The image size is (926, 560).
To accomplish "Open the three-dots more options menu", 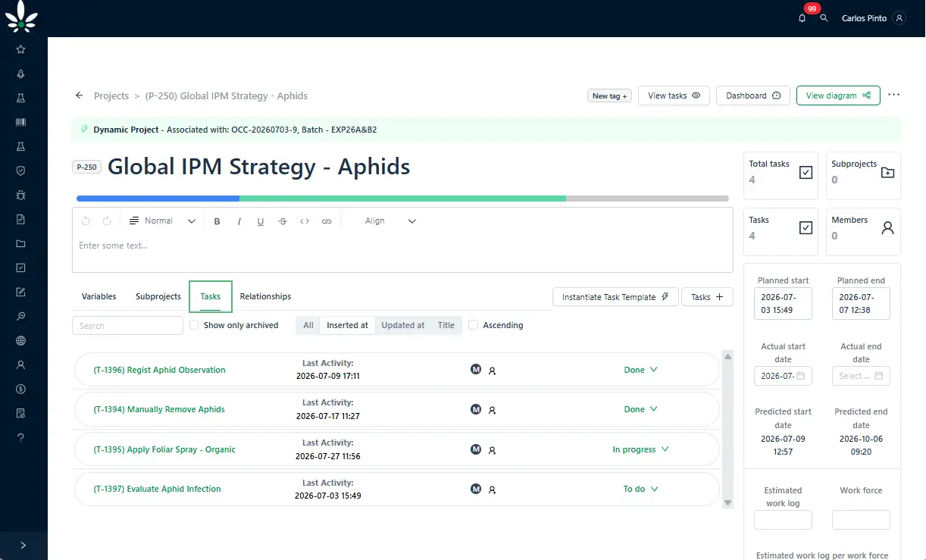I will coord(894,95).
